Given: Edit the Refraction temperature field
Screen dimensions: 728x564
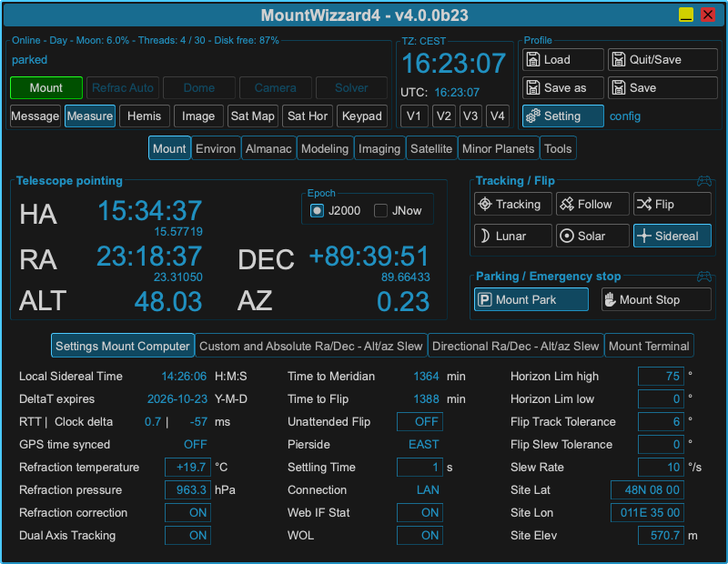Looking at the screenshot, I should coord(188,467).
